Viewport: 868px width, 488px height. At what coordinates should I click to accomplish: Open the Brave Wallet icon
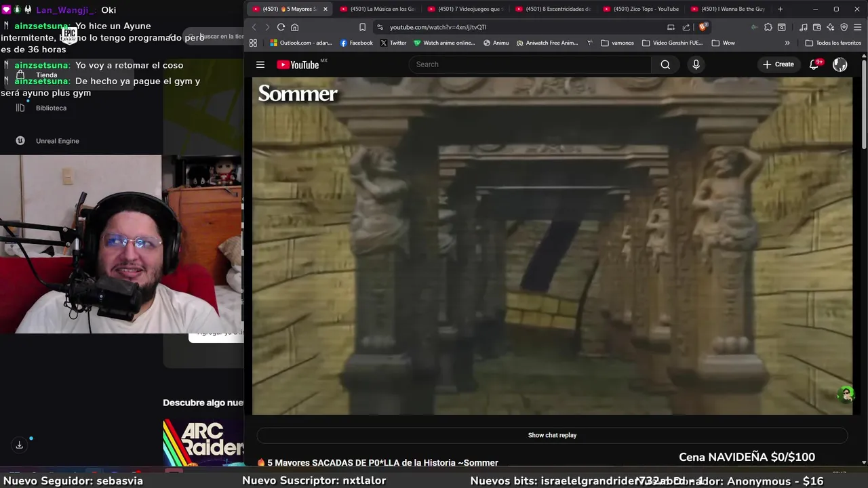coord(817,27)
